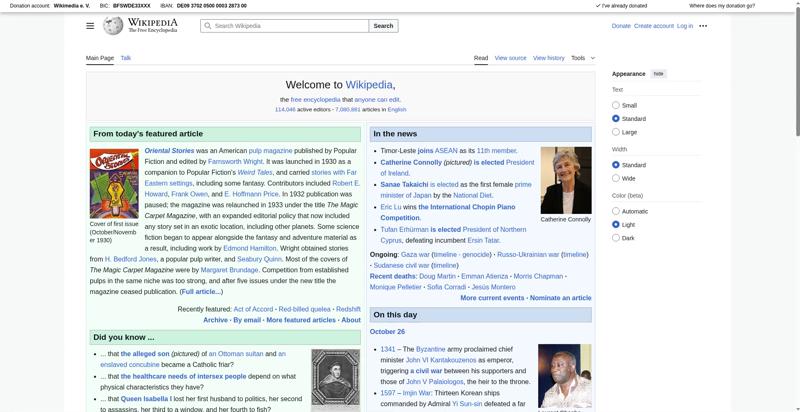This screenshot has height=412, width=800.
Task: Click the magnifier icon in search box
Action: point(207,26)
